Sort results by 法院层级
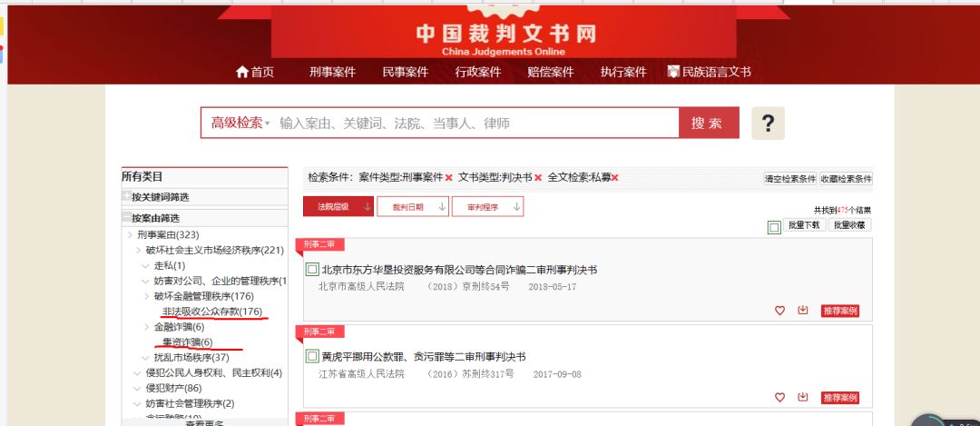 [338, 206]
